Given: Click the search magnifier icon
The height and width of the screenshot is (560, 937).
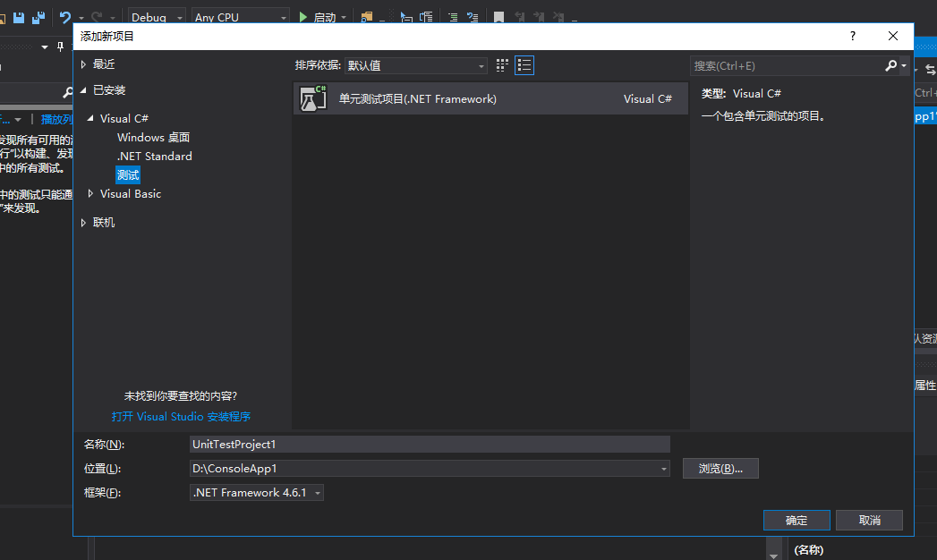Looking at the screenshot, I should [x=890, y=65].
